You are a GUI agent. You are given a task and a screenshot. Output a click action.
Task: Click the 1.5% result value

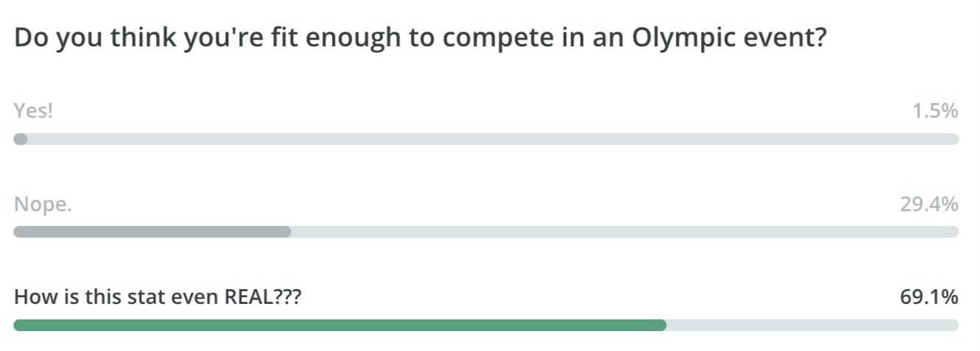coord(935,111)
